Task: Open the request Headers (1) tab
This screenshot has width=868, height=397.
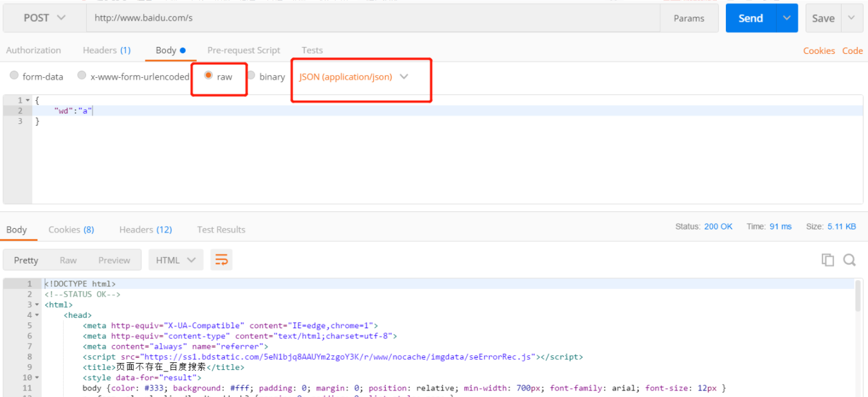Action: pos(107,50)
